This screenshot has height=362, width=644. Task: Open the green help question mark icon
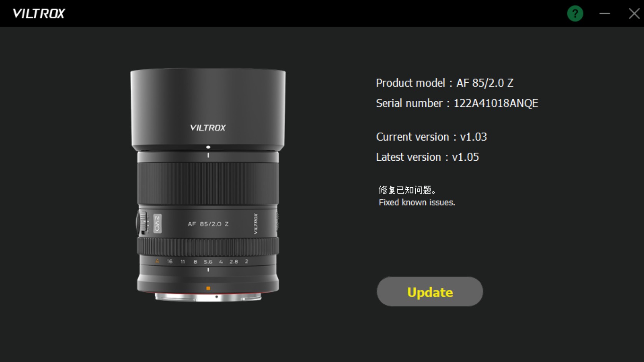tap(575, 13)
